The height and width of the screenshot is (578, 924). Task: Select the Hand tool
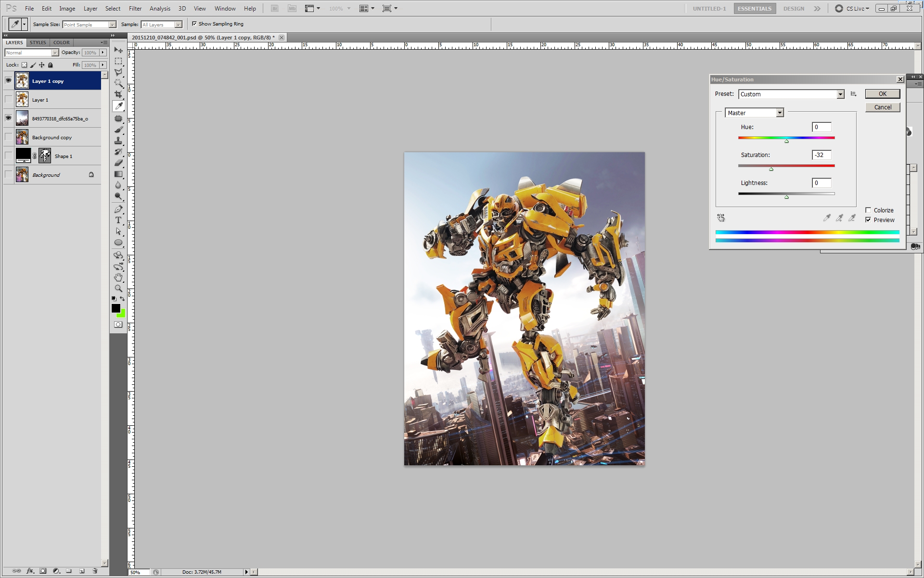pyautogui.click(x=118, y=277)
